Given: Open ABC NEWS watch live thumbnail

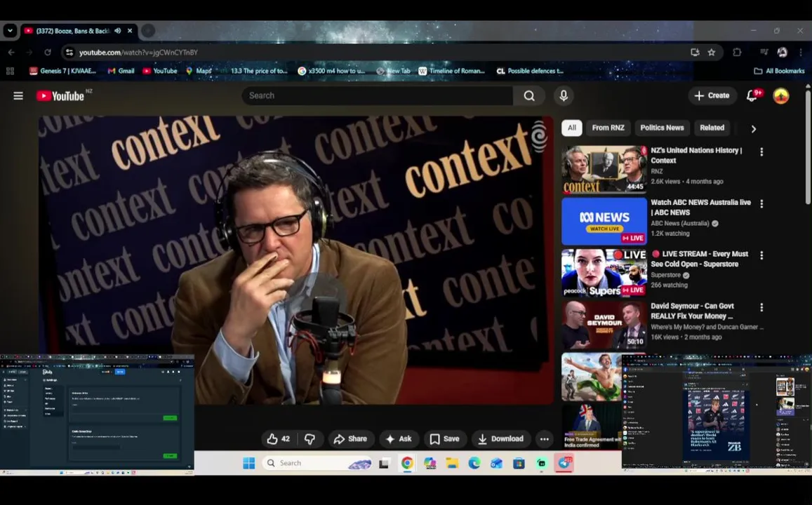Looking at the screenshot, I should [604, 222].
